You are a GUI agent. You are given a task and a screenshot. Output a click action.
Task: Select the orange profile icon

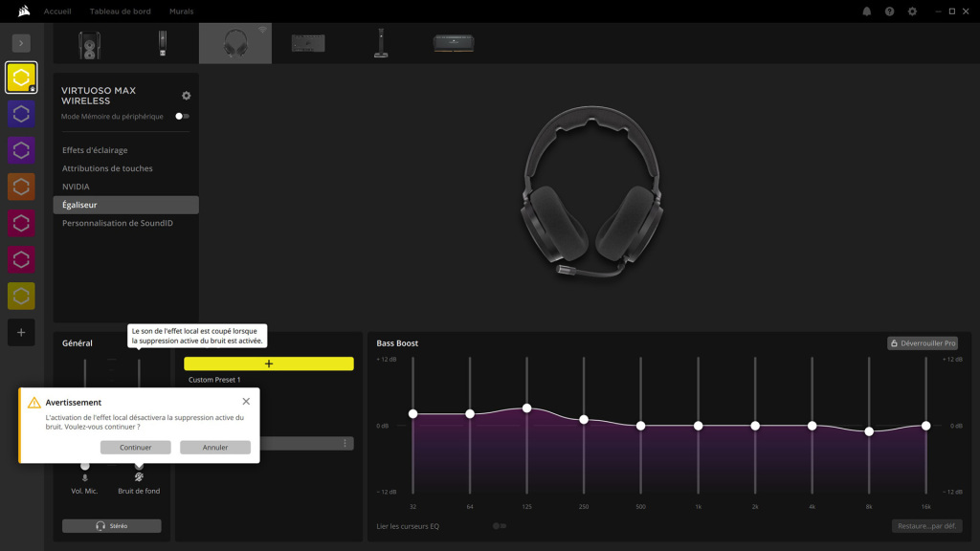21,187
